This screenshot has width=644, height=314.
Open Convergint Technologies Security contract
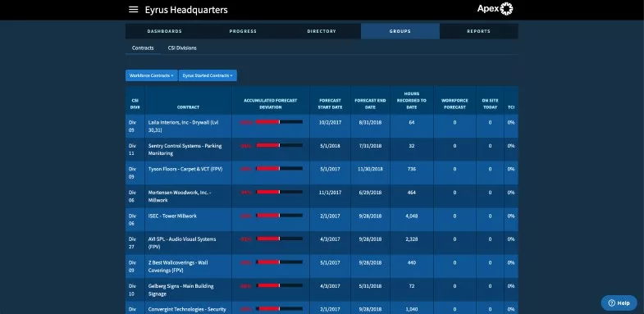pyautogui.click(x=187, y=309)
